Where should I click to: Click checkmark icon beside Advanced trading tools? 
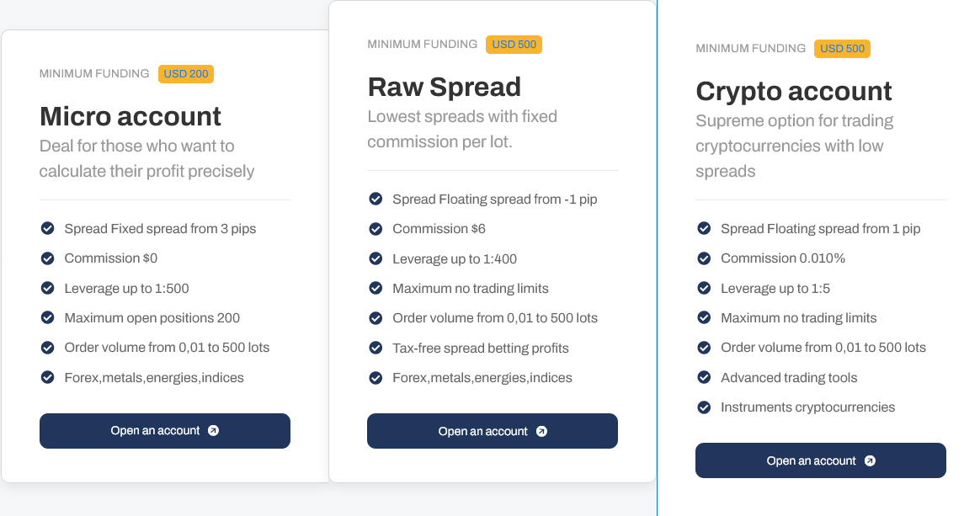[704, 377]
